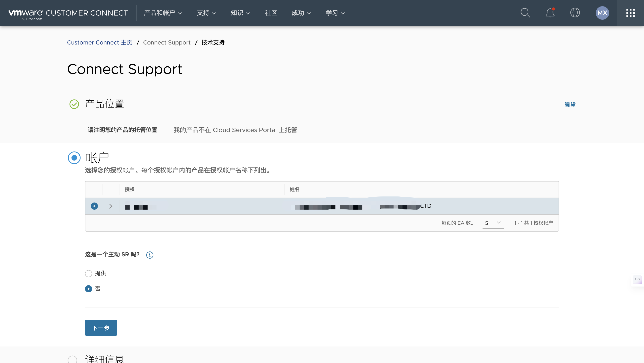Click the 产品位置 section heading
This screenshot has height=363, width=644.
(x=104, y=104)
